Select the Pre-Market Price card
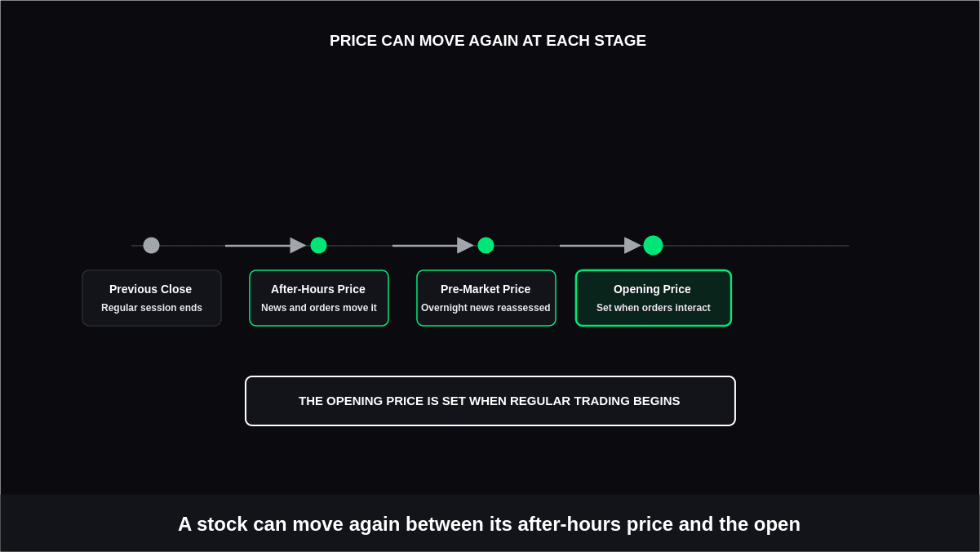This screenshot has height=552, width=980. 486,298
